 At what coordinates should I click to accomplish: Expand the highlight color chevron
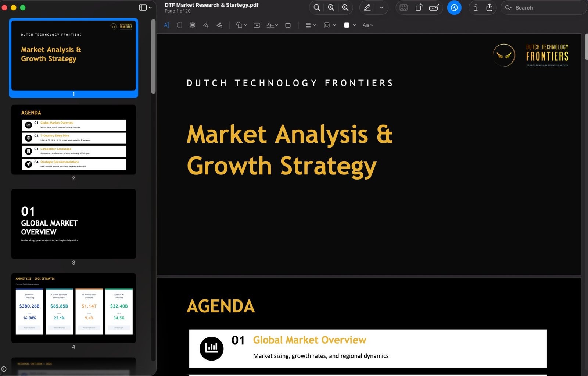click(381, 8)
